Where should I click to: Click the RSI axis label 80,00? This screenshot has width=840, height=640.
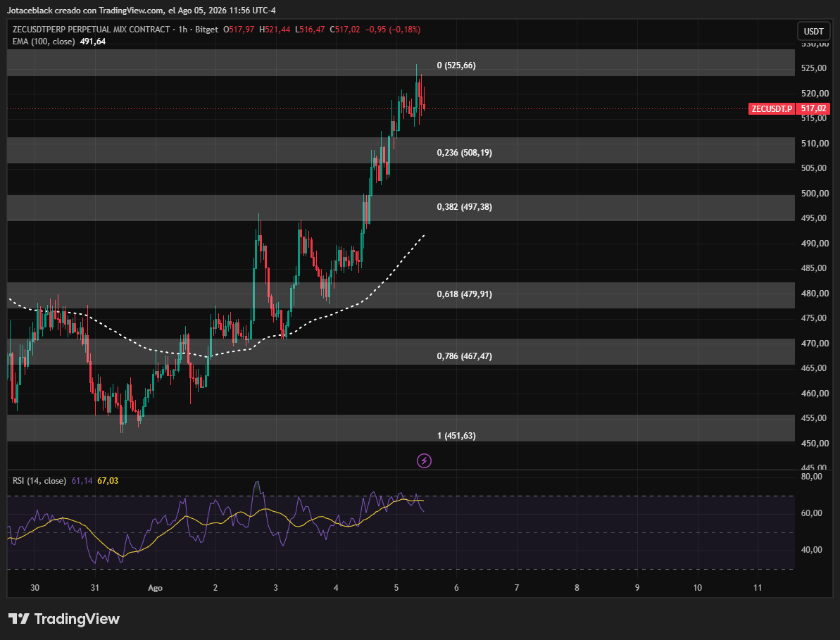pyautogui.click(x=810, y=477)
